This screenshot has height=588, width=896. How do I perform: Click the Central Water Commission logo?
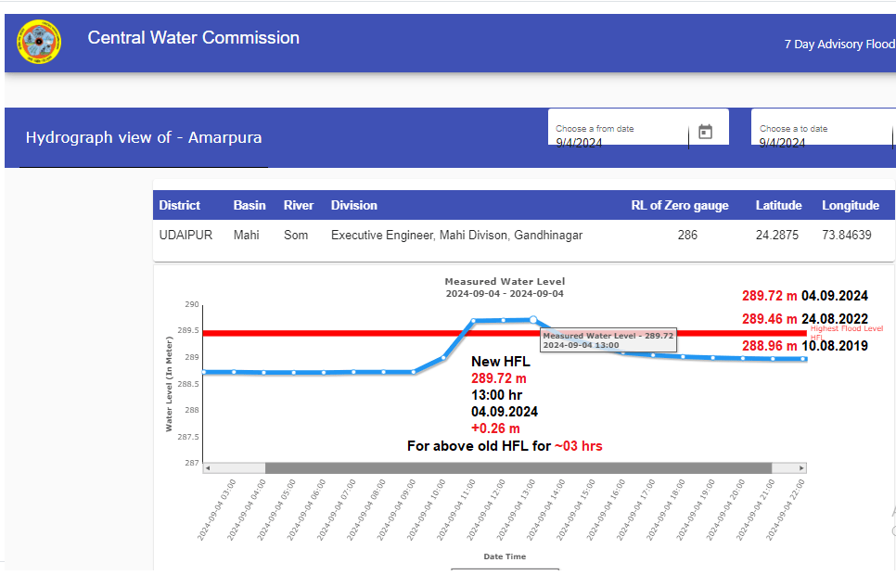39,42
